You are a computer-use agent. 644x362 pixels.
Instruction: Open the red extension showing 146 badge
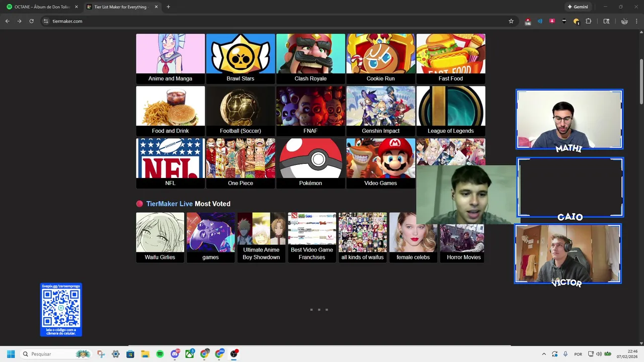click(528, 21)
